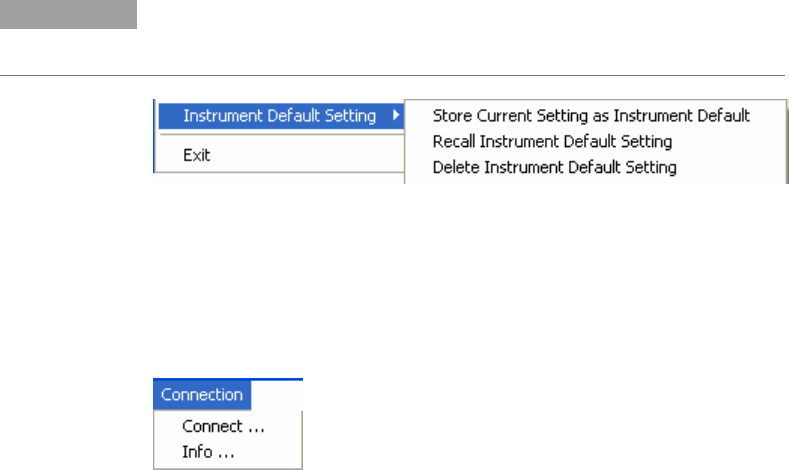Choose Exit from the menu

(281, 155)
